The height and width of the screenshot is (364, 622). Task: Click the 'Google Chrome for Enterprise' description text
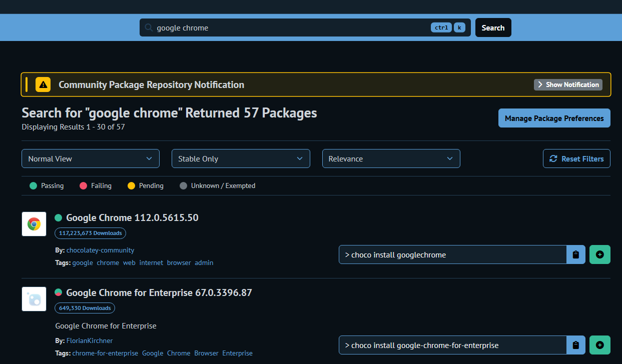click(106, 325)
